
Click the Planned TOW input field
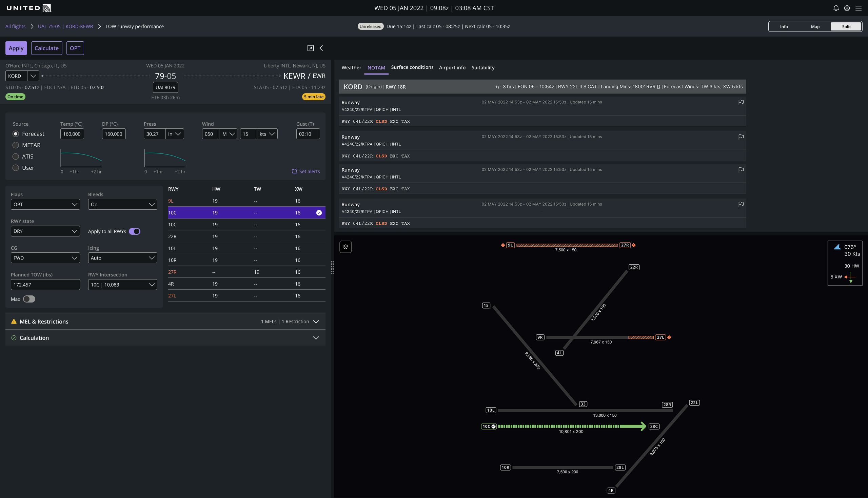(x=45, y=285)
